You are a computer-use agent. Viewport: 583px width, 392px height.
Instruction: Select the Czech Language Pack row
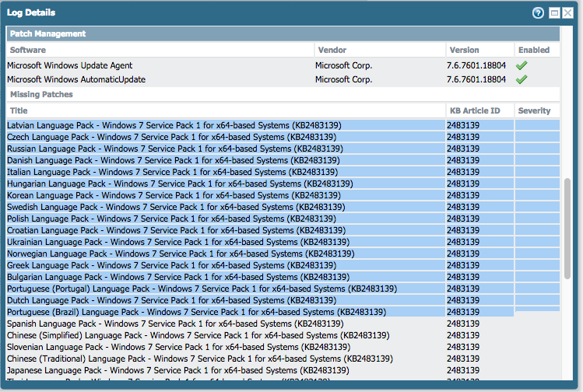(x=283, y=137)
